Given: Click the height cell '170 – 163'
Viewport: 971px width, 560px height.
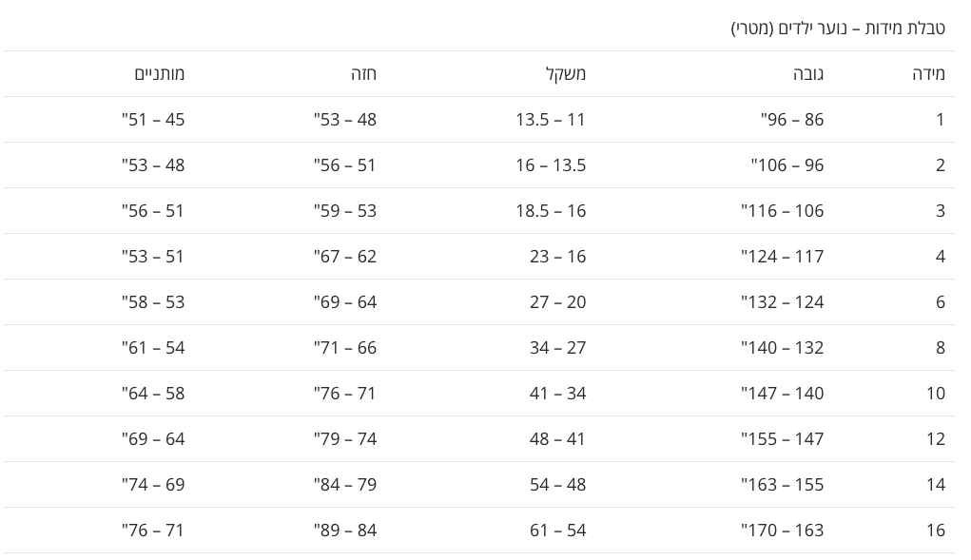Looking at the screenshot, I should [783, 530].
